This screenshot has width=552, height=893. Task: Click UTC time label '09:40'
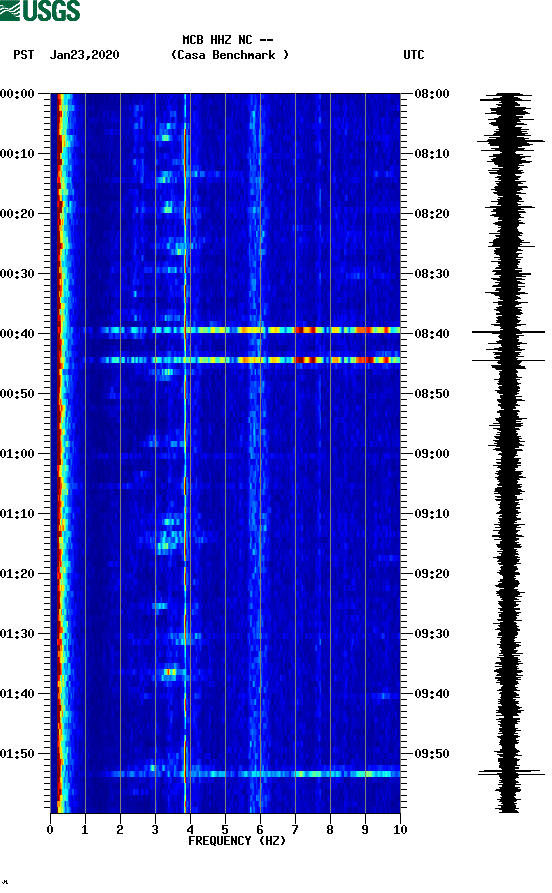432,694
